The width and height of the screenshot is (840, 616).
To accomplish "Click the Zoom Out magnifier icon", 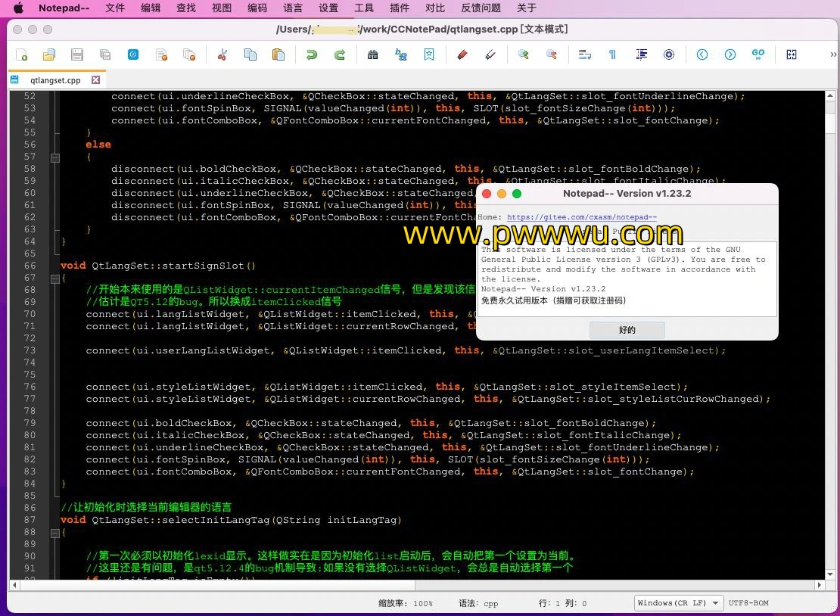I will (x=551, y=54).
